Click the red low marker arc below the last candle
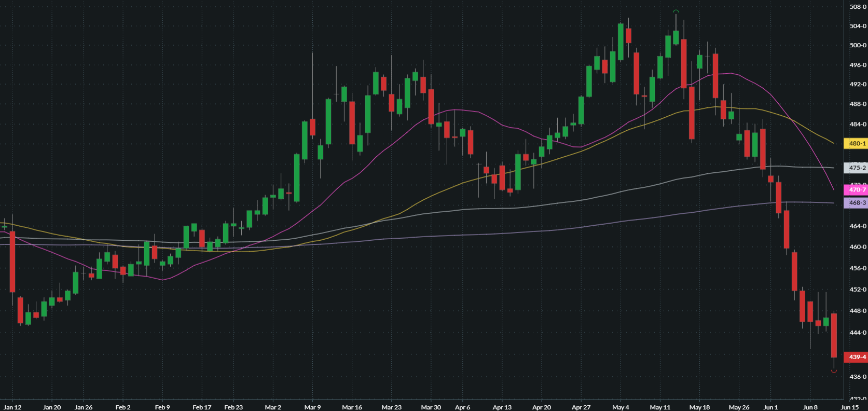This screenshot has width=868, height=411. (x=834, y=371)
